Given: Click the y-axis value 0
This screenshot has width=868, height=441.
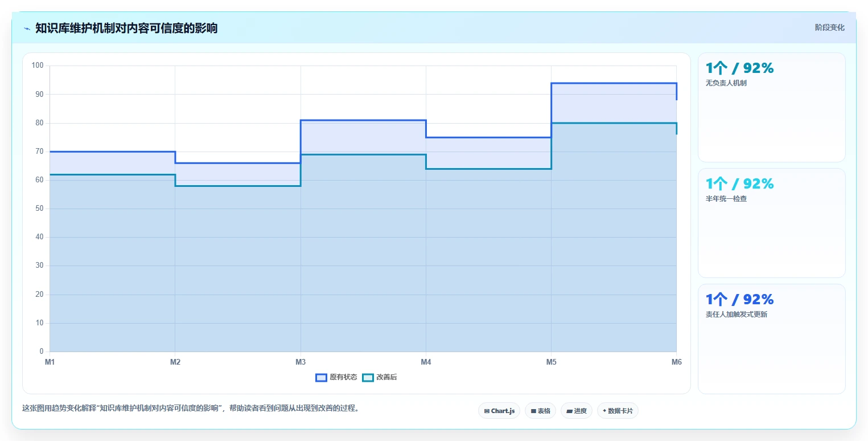Looking at the screenshot, I should click(42, 352).
